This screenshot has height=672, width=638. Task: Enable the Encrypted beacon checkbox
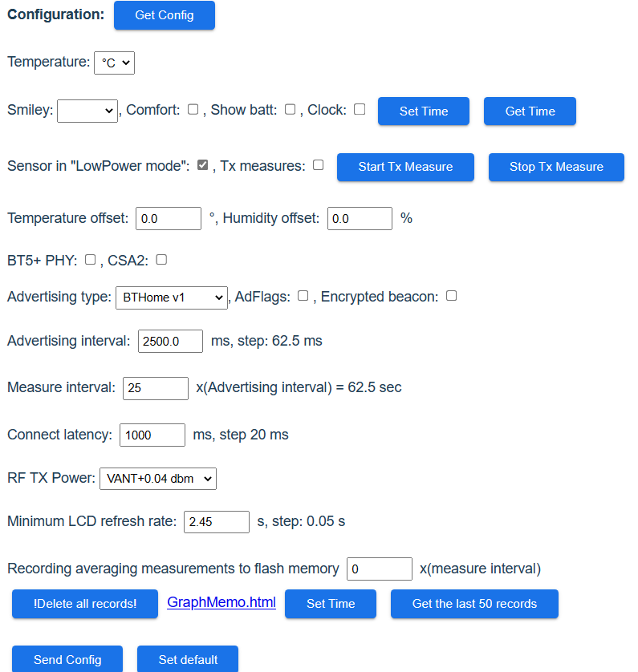click(451, 295)
